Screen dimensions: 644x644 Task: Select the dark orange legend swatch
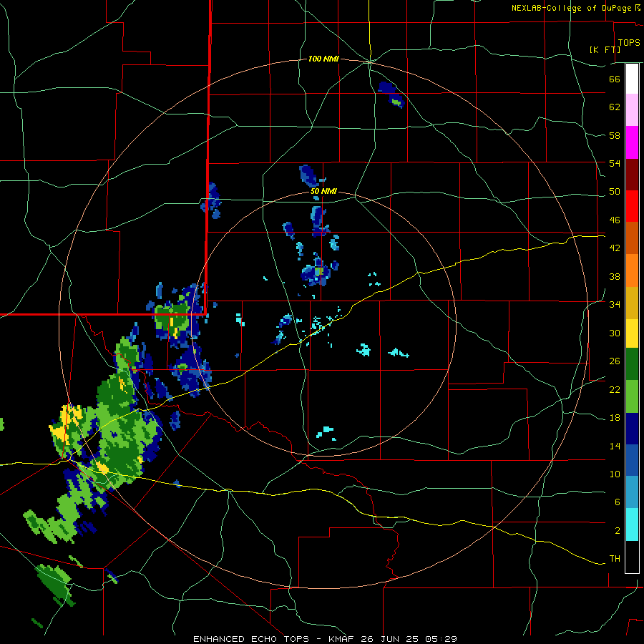pos(632,238)
